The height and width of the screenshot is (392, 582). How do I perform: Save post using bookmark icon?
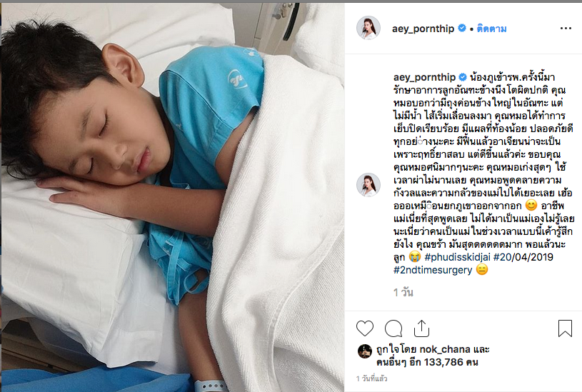pyautogui.click(x=565, y=328)
